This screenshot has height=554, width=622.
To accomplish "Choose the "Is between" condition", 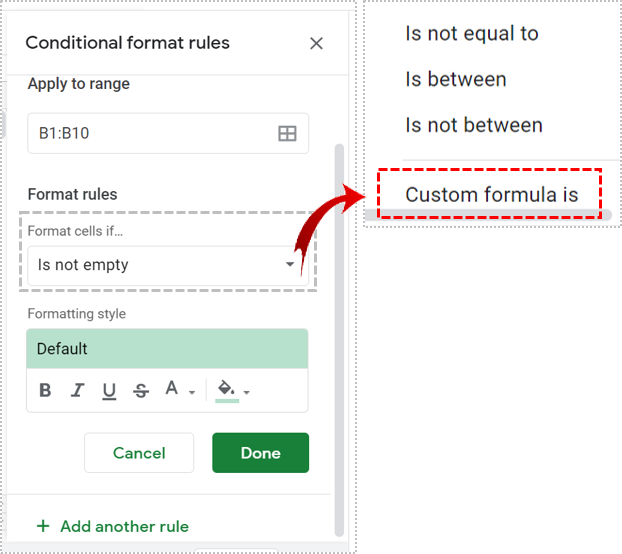I will point(456,79).
